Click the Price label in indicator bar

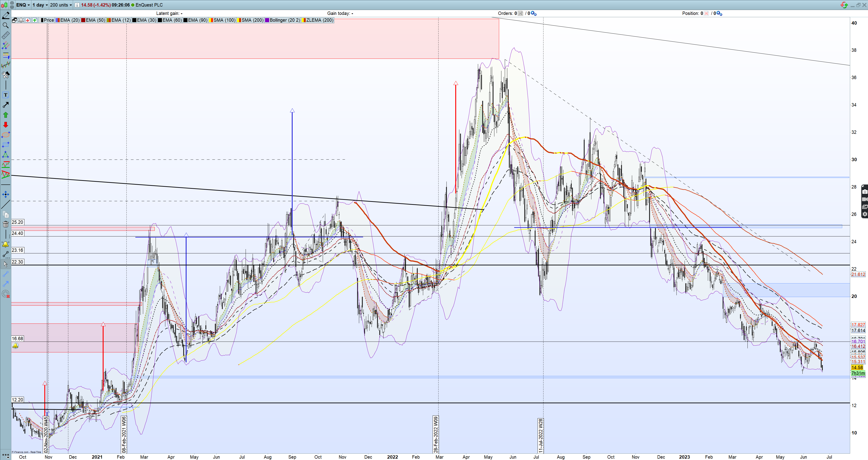(x=47, y=20)
